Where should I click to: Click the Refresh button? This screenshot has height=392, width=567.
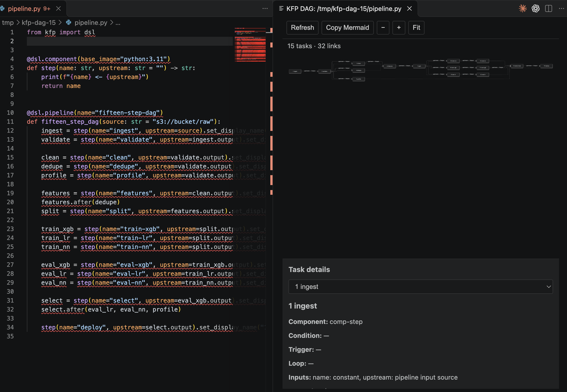pos(302,28)
